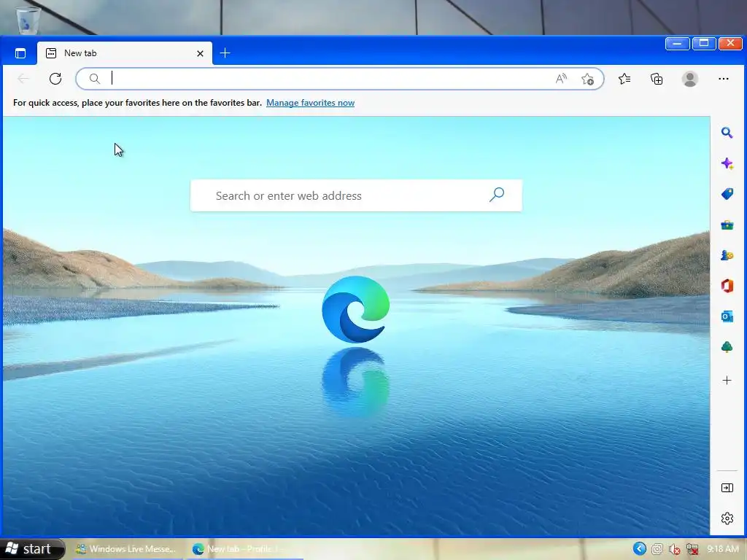Open sidebar settings gear

click(727, 518)
